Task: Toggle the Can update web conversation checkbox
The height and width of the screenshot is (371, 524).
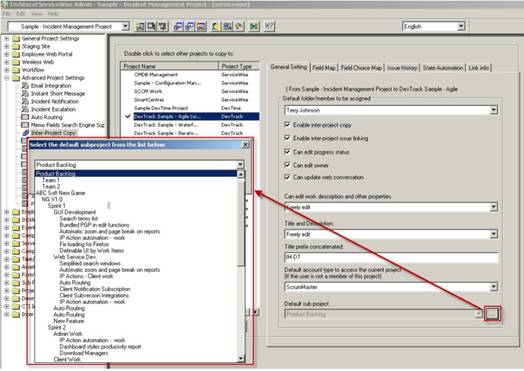Action: (287, 177)
